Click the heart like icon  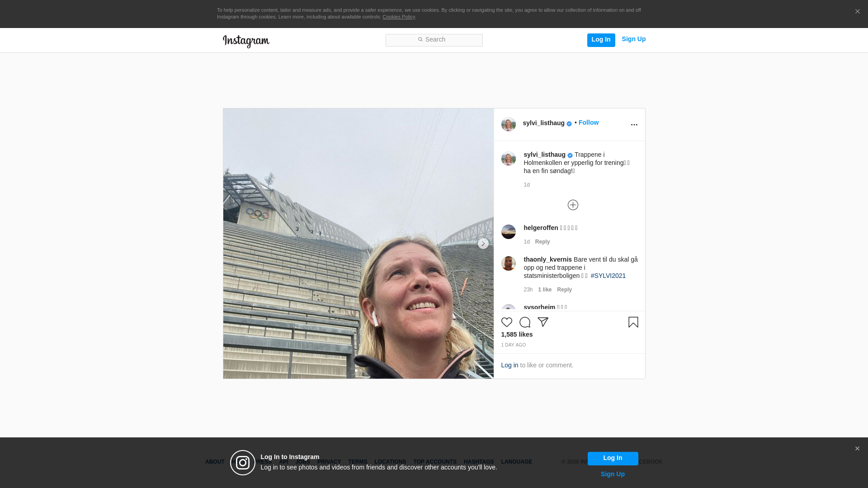506,322
